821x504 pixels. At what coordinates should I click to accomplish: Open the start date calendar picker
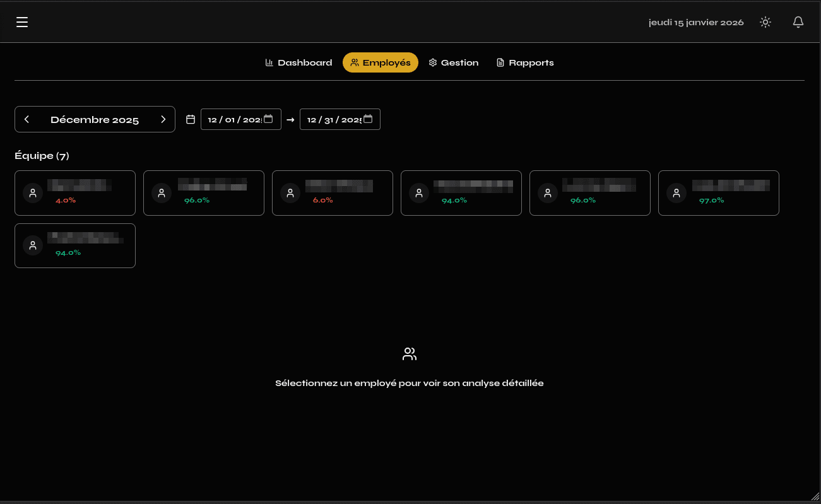click(x=268, y=119)
